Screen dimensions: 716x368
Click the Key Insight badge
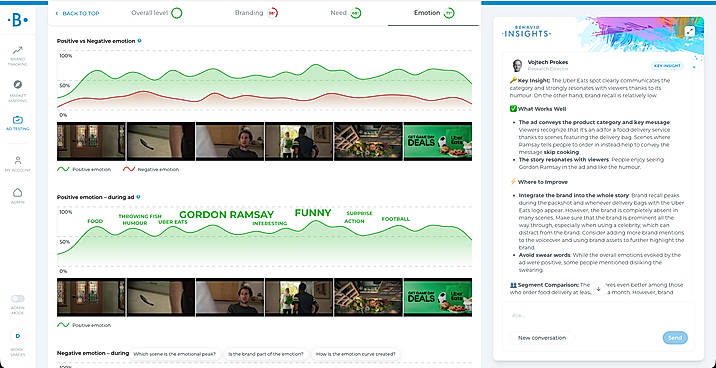click(x=667, y=66)
